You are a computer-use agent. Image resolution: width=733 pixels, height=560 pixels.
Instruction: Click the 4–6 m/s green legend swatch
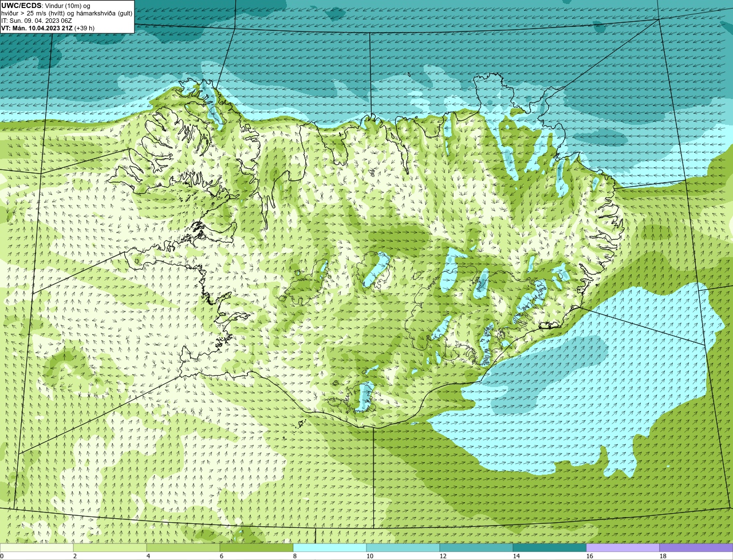[x=183, y=547]
